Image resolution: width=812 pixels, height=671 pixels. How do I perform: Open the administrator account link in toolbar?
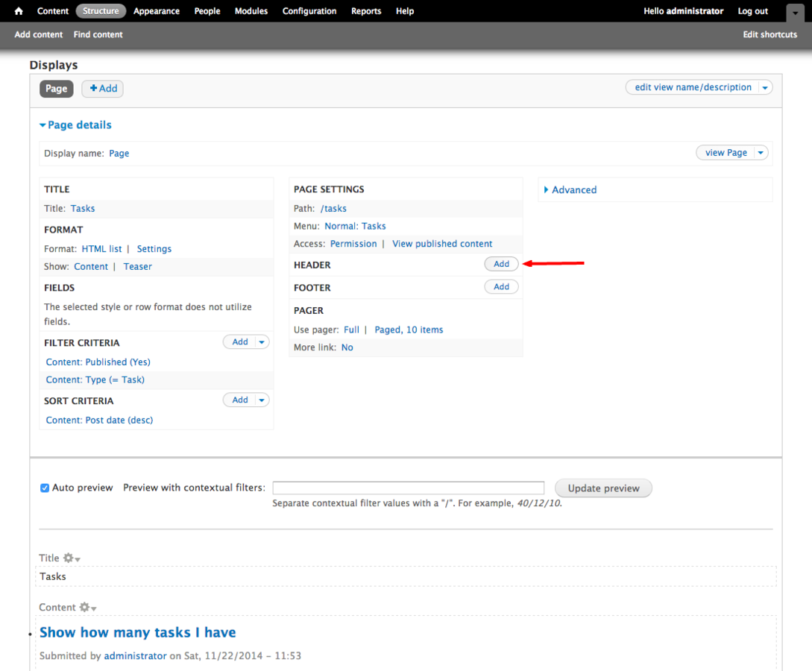694,11
